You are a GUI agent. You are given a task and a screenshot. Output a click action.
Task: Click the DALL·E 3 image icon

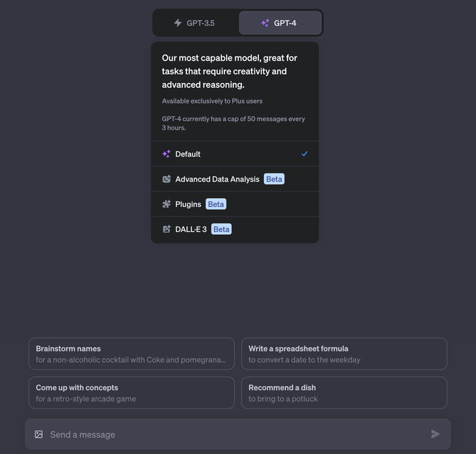[x=167, y=229]
